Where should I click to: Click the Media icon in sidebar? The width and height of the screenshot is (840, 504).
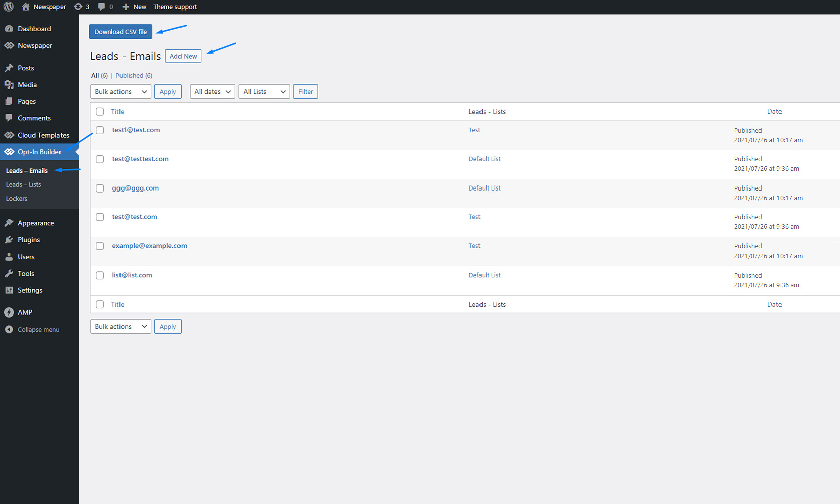click(9, 85)
